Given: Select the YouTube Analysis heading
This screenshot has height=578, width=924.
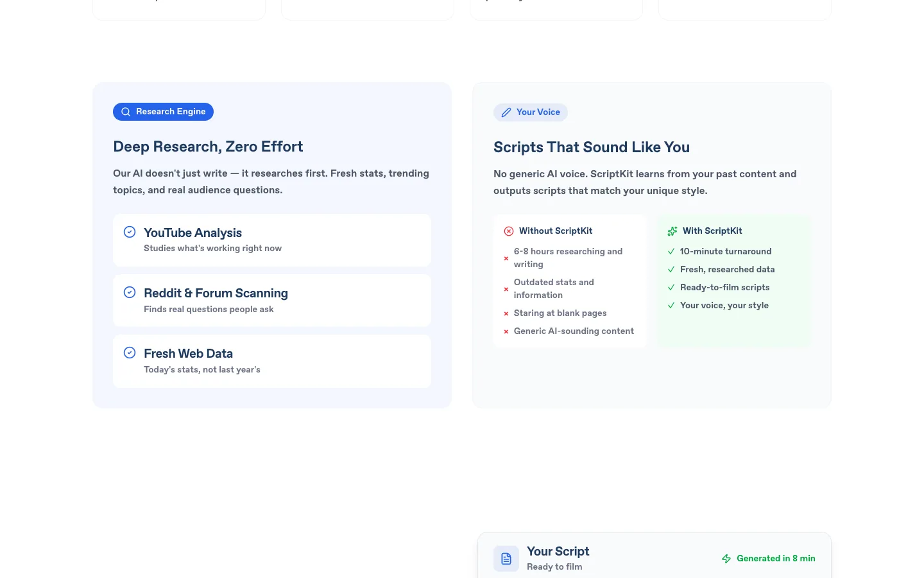Looking at the screenshot, I should (193, 232).
